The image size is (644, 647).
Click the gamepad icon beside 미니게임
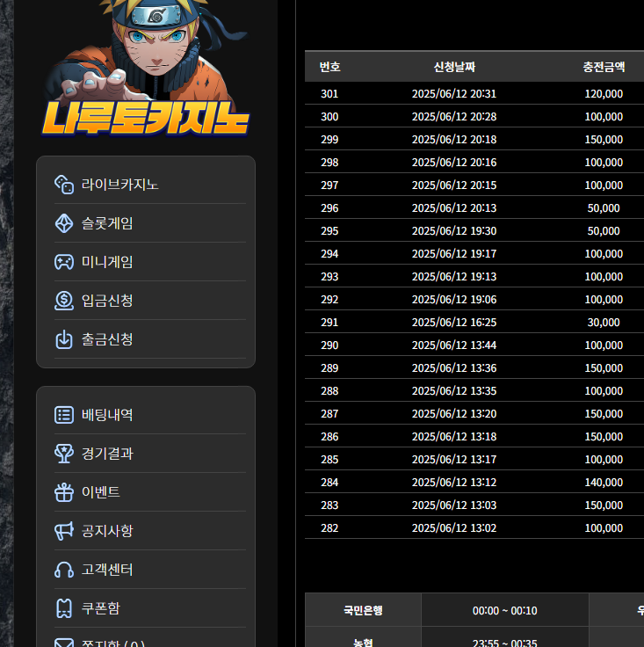tap(64, 262)
